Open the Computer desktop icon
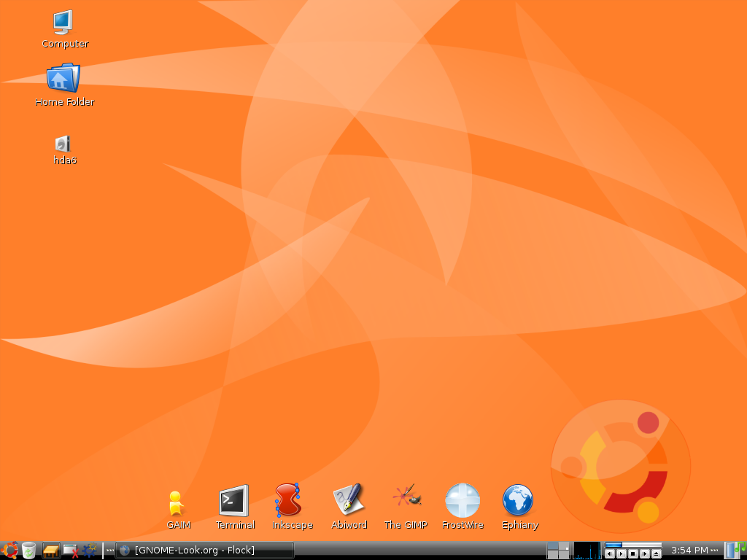 [64, 29]
